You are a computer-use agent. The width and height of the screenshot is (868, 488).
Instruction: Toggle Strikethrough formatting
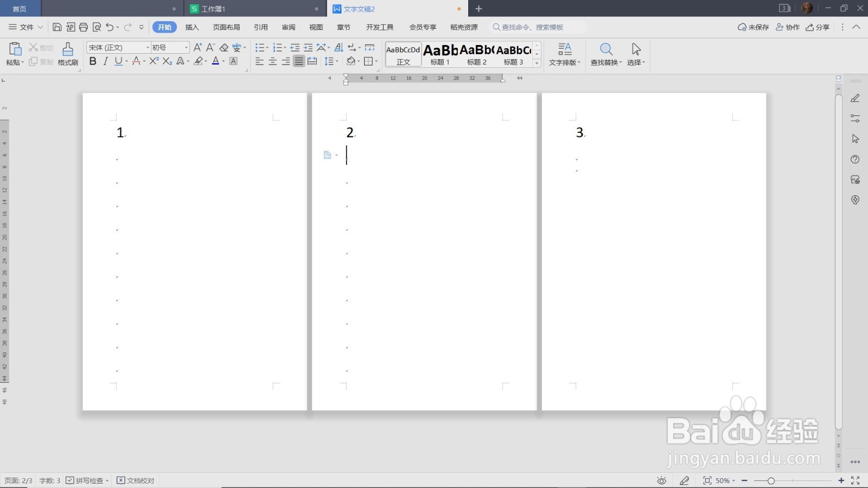coord(136,61)
